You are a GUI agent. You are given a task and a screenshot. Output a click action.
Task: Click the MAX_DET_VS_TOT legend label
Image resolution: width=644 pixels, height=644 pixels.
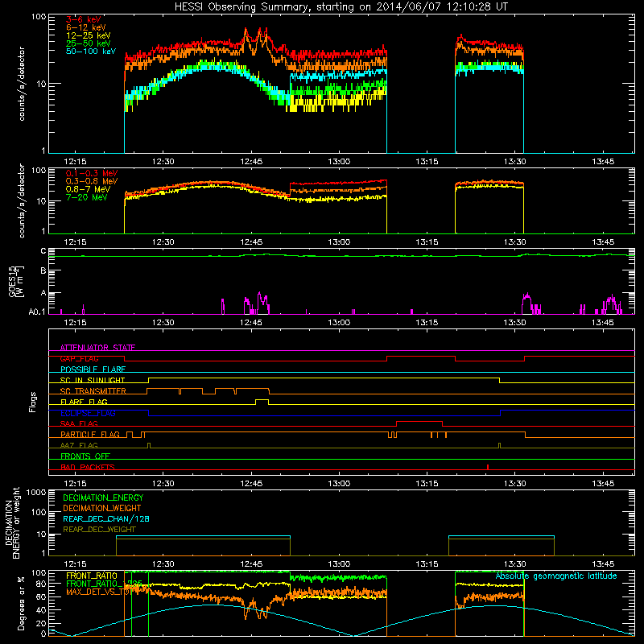(98, 592)
